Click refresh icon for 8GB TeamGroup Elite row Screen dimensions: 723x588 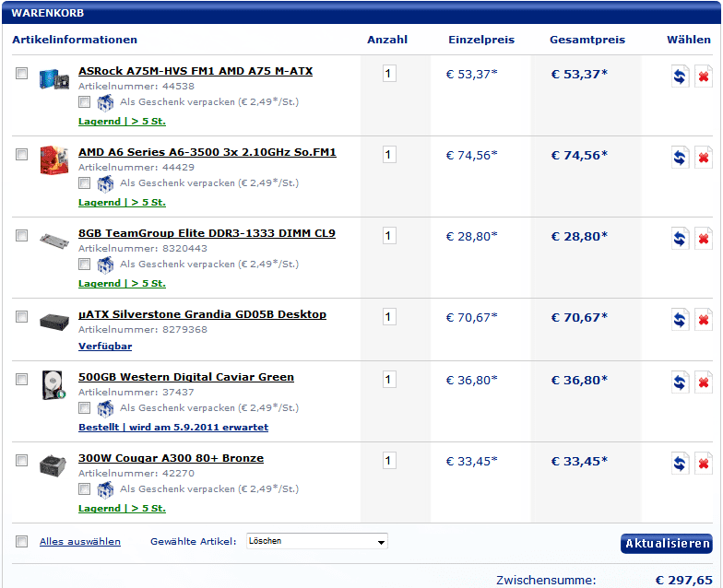click(x=680, y=239)
